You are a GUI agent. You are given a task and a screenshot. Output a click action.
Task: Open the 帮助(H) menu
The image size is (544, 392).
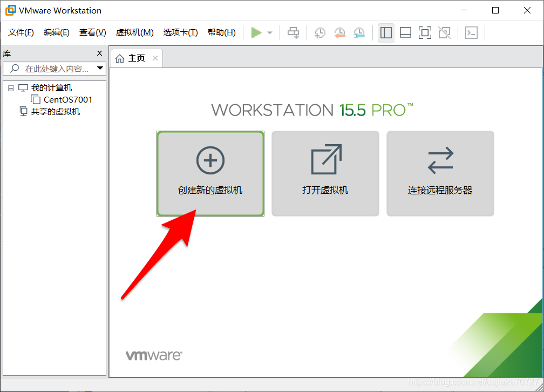(x=222, y=32)
